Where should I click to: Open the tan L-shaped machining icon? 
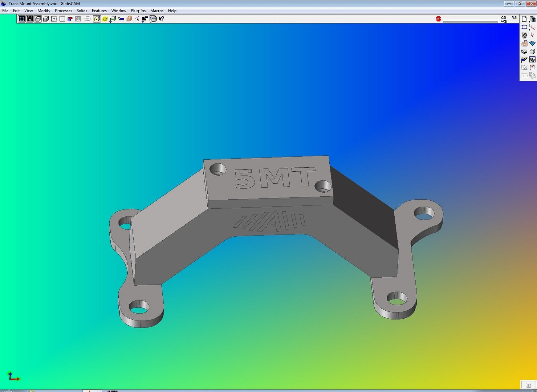(x=524, y=43)
